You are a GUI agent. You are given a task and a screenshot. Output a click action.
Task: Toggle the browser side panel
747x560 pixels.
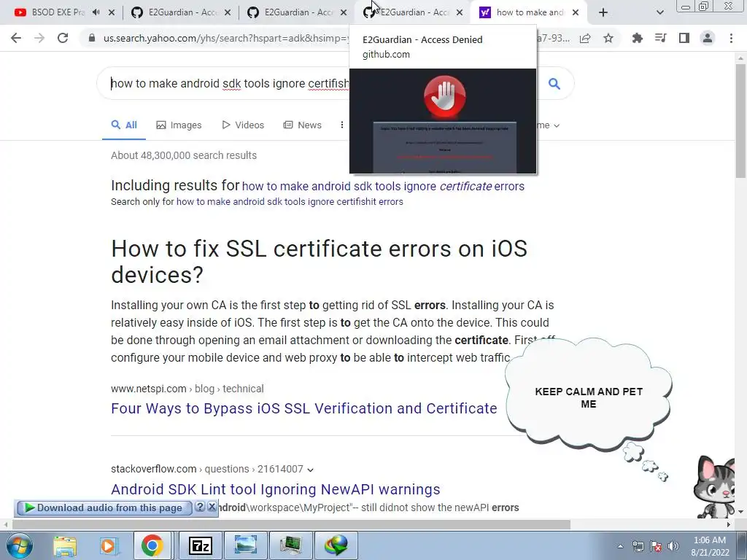click(x=684, y=38)
